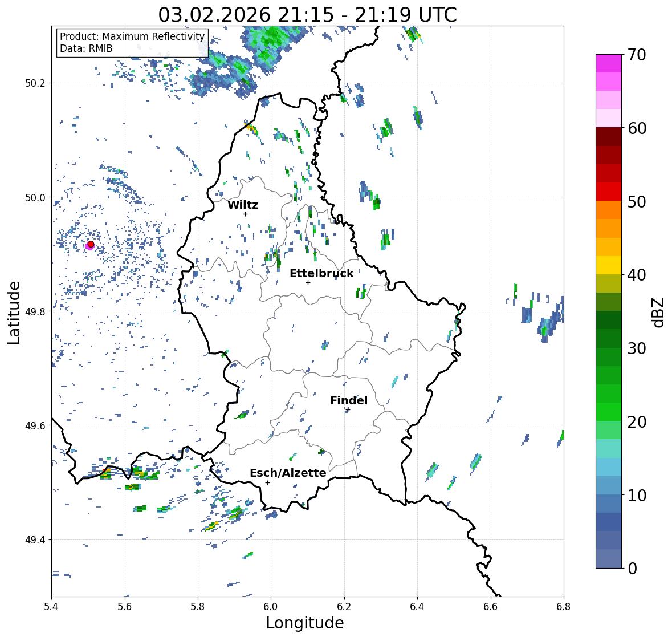This screenshot has height=637, width=672.
Task: Click the plus marker below Findel
Action: [x=348, y=410]
